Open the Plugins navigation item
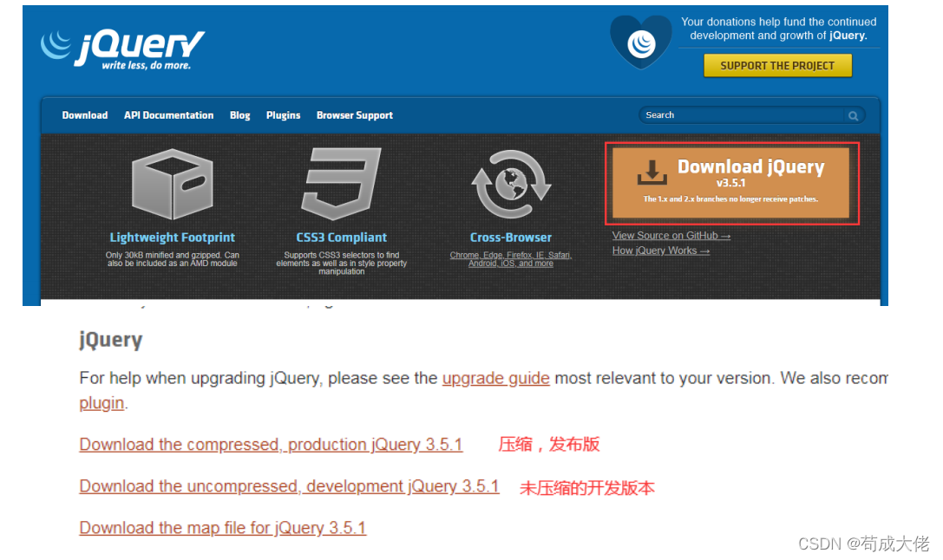 (x=284, y=115)
